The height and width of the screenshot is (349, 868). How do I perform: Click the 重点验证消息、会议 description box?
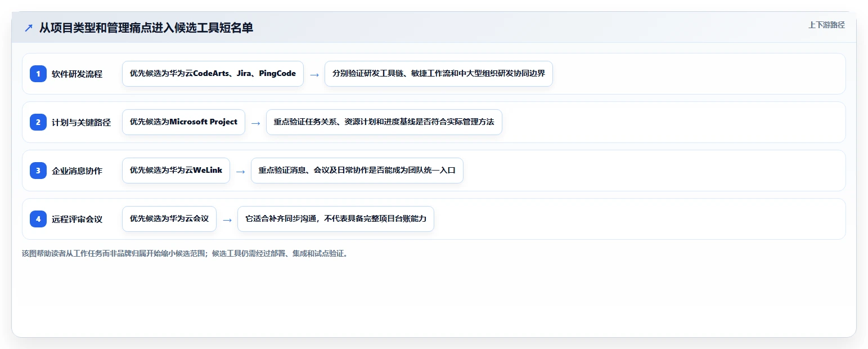(357, 171)
